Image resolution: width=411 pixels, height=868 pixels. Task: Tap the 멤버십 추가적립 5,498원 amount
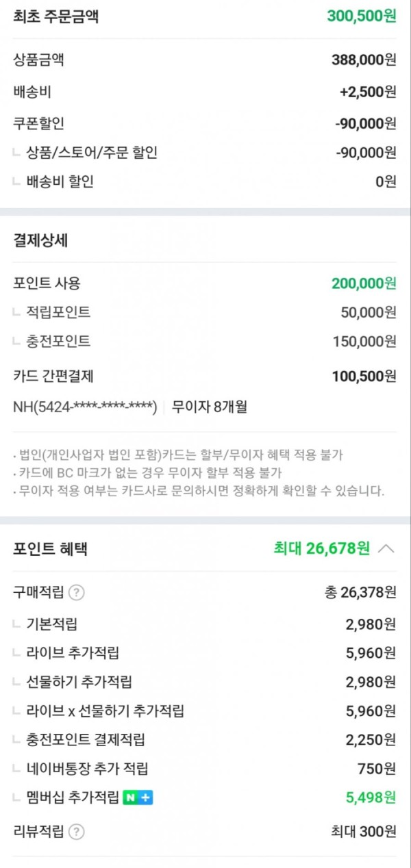(371, 797)
